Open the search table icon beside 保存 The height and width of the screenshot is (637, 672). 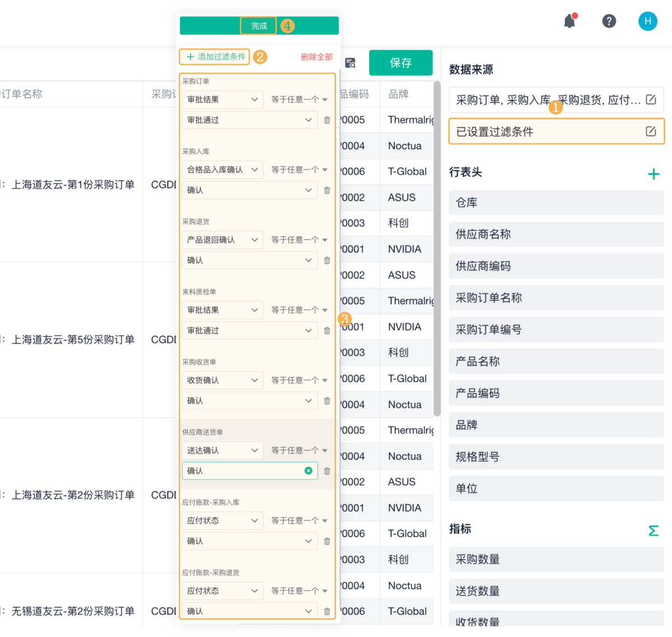click(351, 63)
